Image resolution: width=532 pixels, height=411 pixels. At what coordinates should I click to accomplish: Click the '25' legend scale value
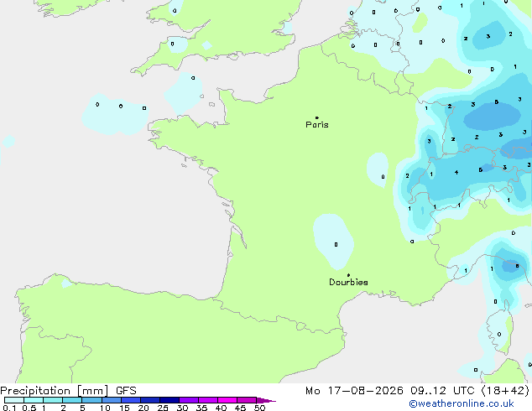[163, 408]
